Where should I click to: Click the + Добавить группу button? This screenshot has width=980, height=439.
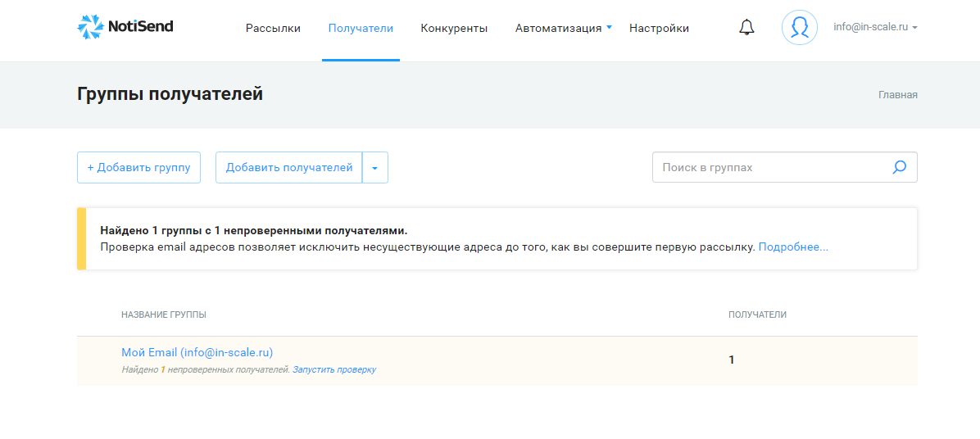138,167
